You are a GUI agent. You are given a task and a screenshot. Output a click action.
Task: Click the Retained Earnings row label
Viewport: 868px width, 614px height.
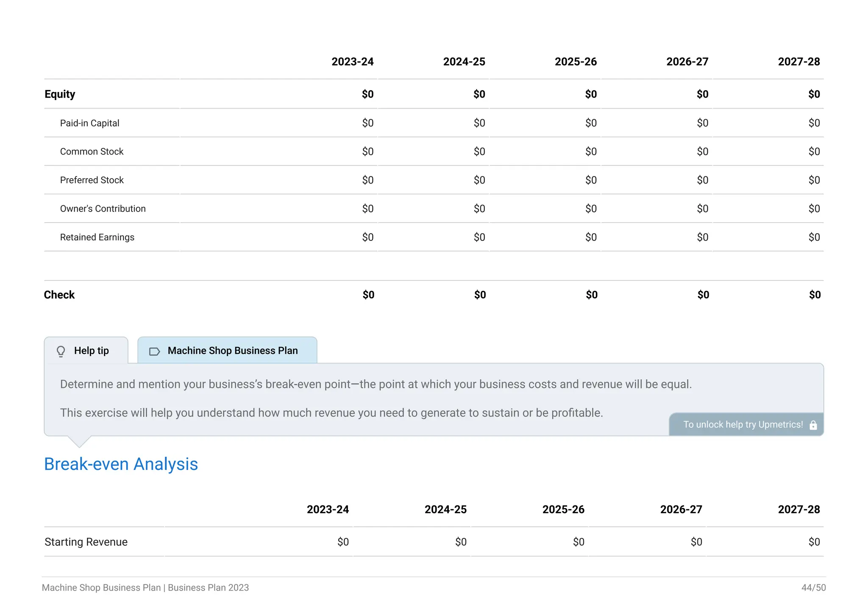97,237
